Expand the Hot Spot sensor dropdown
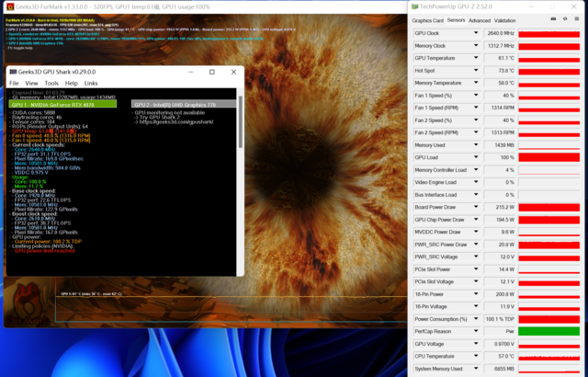588x377 pixels. tap(476, 70)
